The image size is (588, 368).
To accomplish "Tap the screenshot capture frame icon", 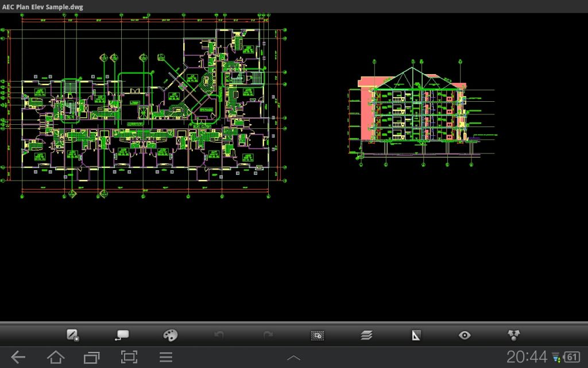I will (x=129, y=356).
